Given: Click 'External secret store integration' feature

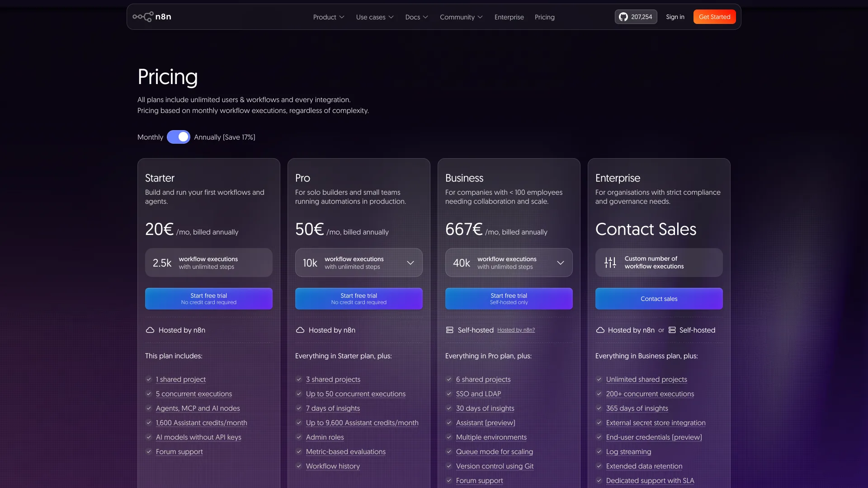Looking at the screenshot, I should (x=656, y=423).
